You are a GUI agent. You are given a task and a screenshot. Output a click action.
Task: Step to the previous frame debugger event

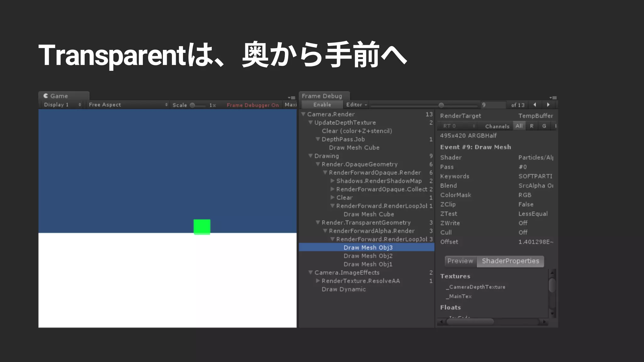coord(535,105)
